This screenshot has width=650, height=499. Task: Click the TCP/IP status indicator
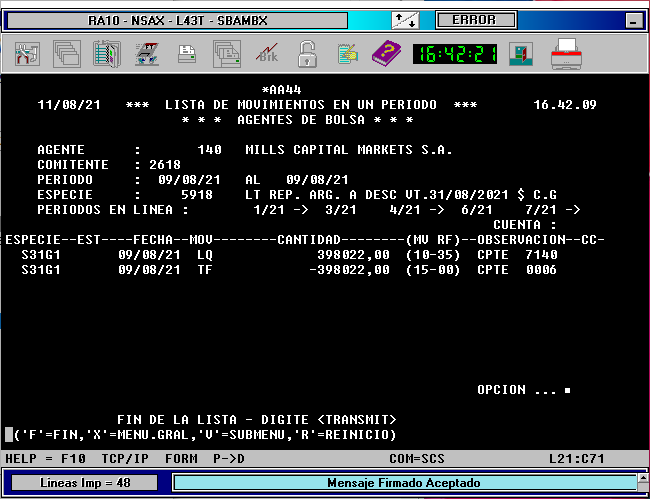[125, 459]
